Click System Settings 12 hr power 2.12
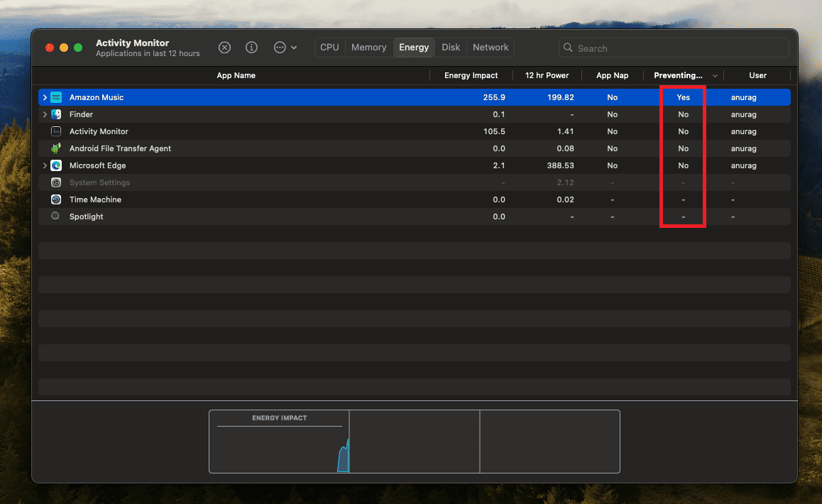 click(565, 182)
